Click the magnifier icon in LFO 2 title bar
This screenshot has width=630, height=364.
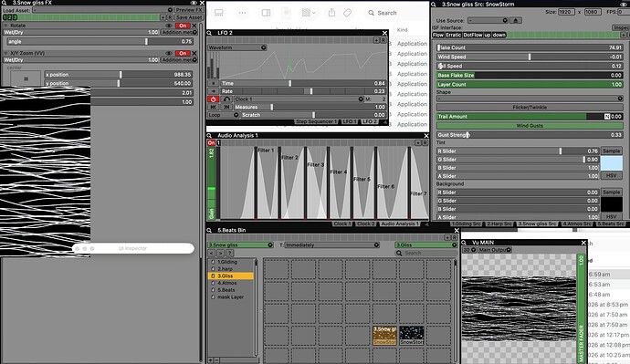pyautogui.click(x=209, y=33)
